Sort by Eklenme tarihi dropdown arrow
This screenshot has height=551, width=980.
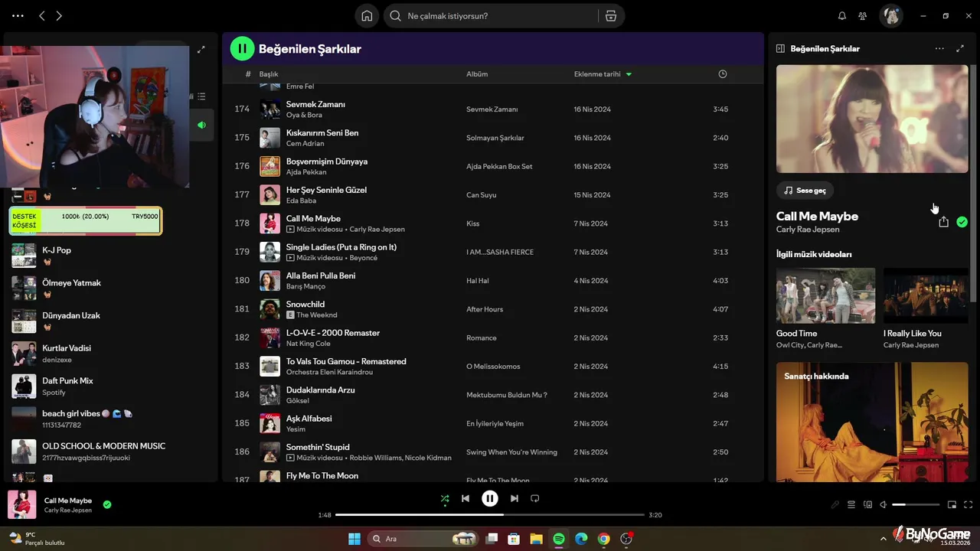tap(629, 74)
